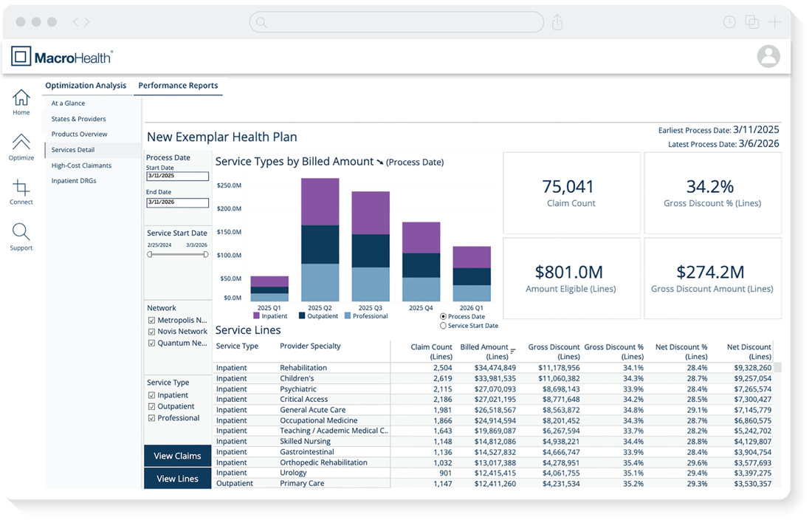
Task: Open the At a Glance menu item
Action: click(x=68, y=103)
